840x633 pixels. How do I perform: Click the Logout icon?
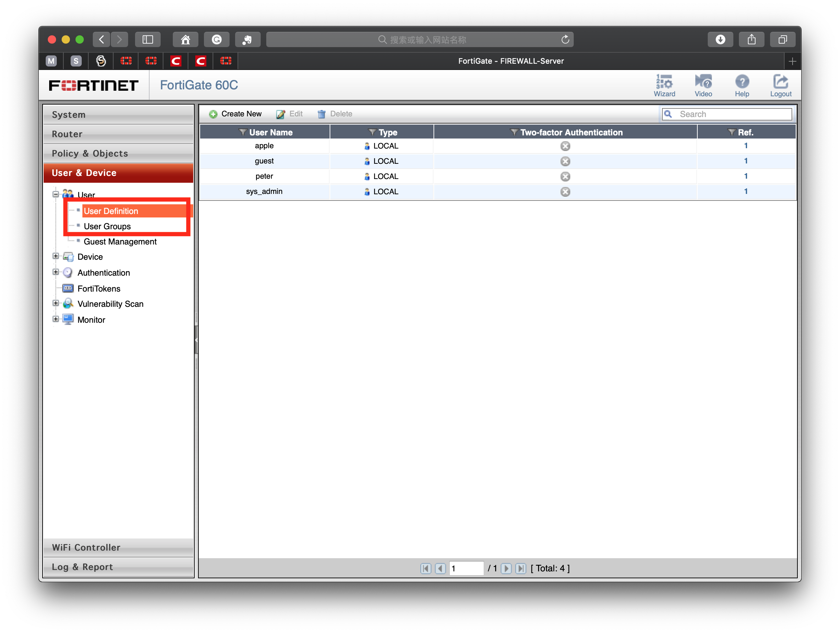pos(780,86)
